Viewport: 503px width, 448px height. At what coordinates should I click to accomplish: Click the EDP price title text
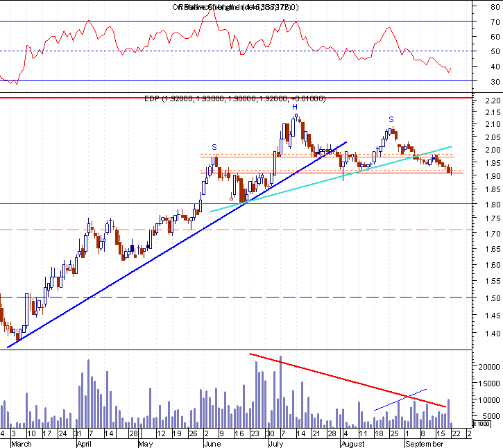(235, 98)
